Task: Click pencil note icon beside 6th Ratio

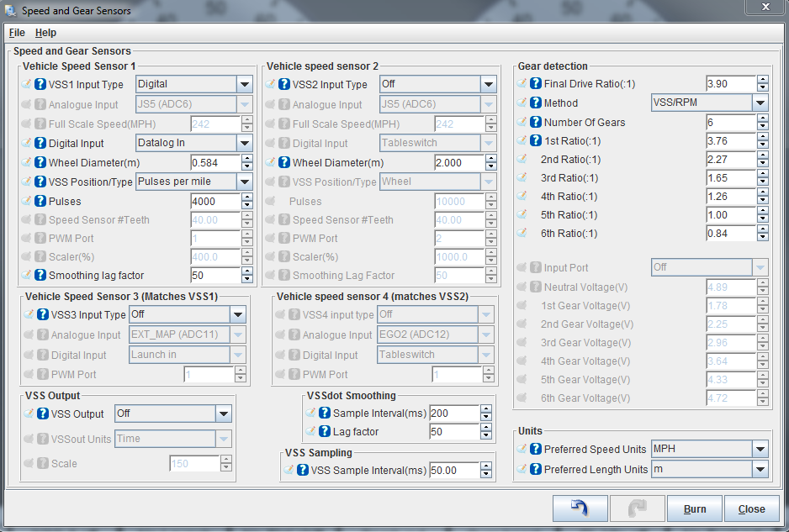Action: (x=522, y=234)
